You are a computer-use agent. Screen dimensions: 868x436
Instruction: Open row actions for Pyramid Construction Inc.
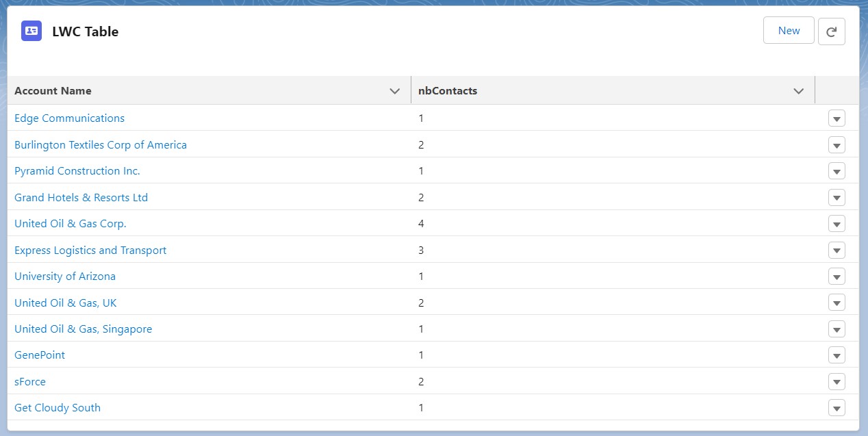(837, 171)
